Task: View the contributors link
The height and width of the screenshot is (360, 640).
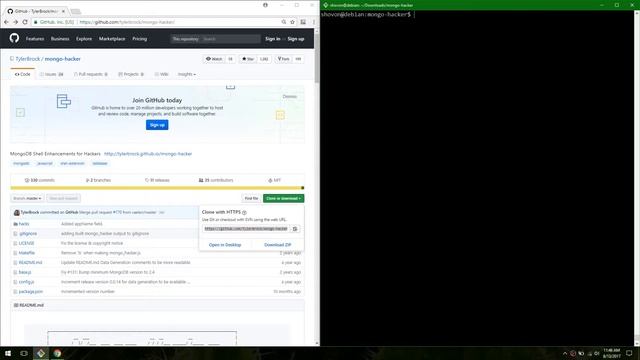Action: tap(216, 180)
